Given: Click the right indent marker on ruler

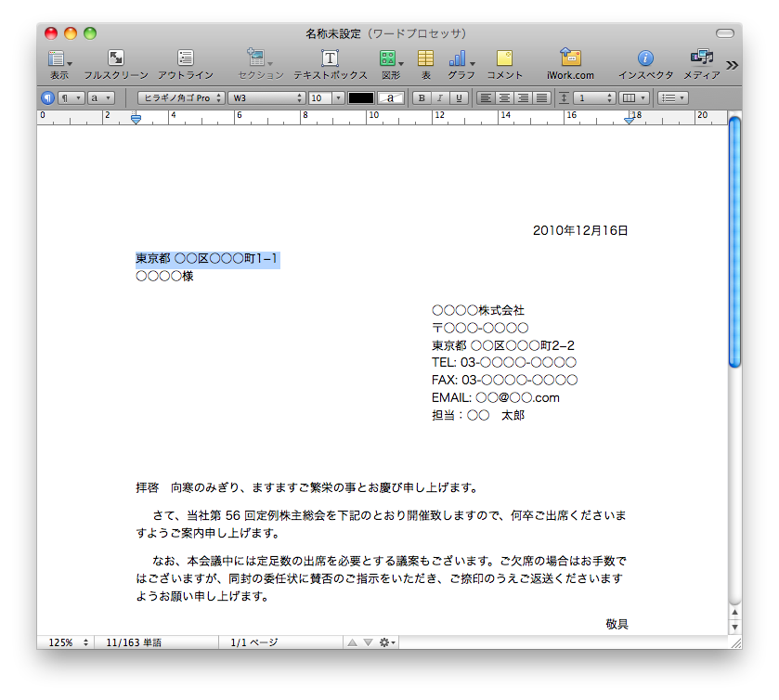Looking at the screenshot, I should point(629,120).
